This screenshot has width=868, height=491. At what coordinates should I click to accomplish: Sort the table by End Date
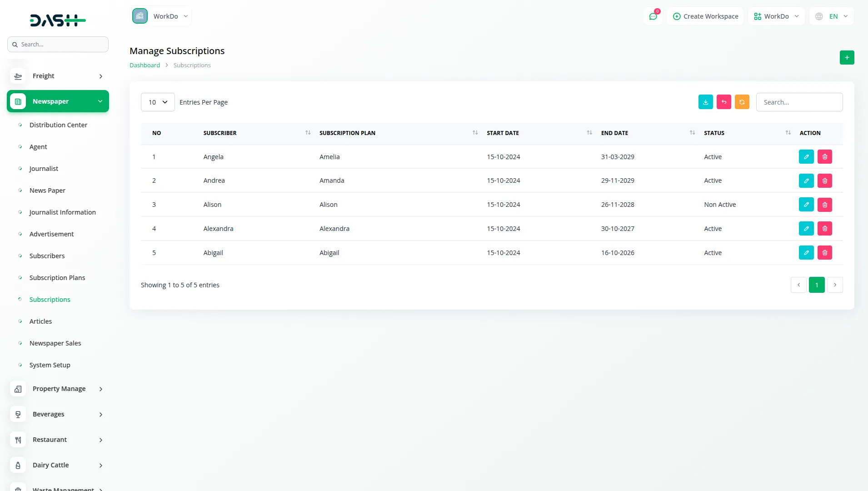(692, 133)
